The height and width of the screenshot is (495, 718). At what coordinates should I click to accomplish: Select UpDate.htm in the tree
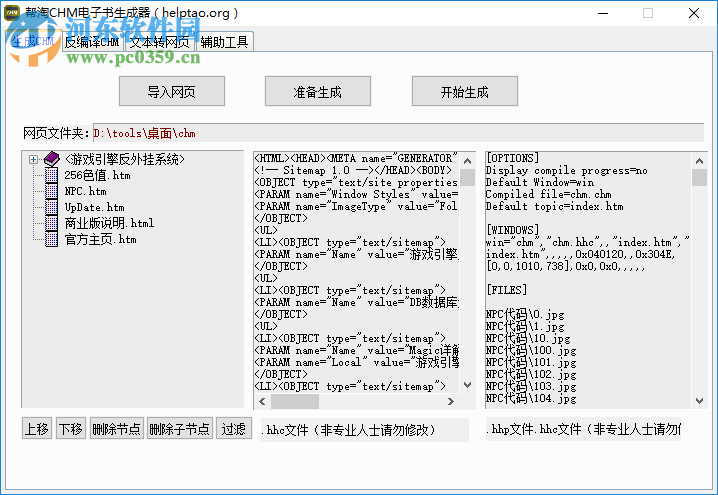(x=94, y=207)
